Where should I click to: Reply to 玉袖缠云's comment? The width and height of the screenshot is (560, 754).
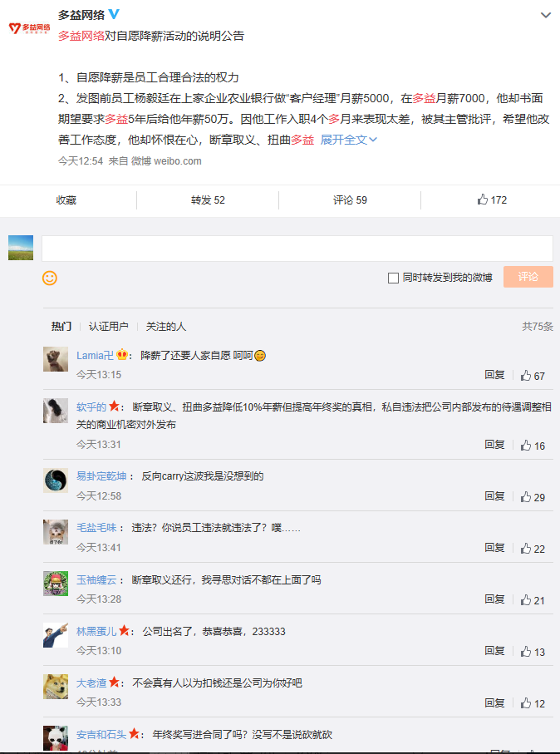pos(494,599)
